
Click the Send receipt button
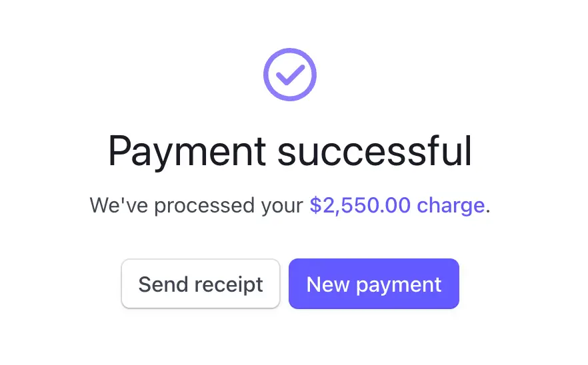click(x=201, y=284)
